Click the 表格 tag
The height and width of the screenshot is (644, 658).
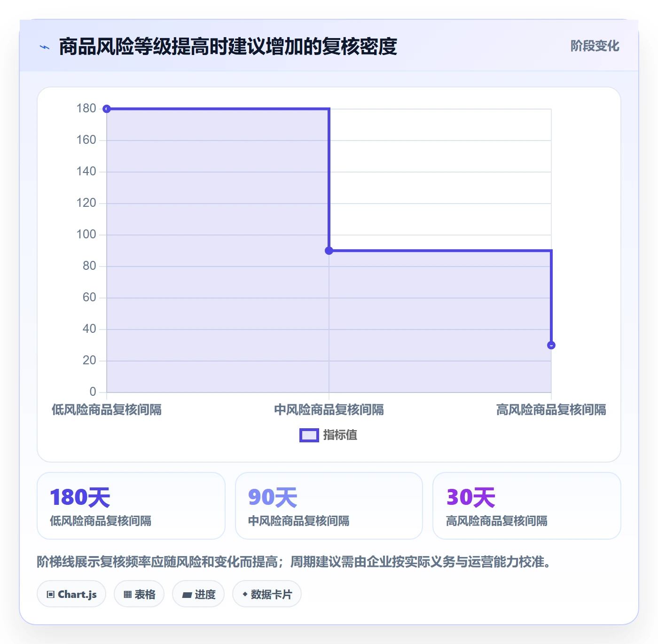tap(139, 594)
